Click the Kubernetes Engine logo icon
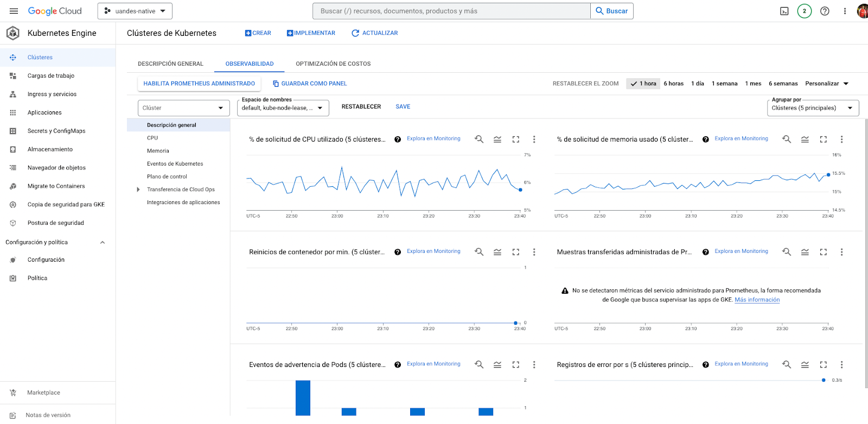 (13, 33)
